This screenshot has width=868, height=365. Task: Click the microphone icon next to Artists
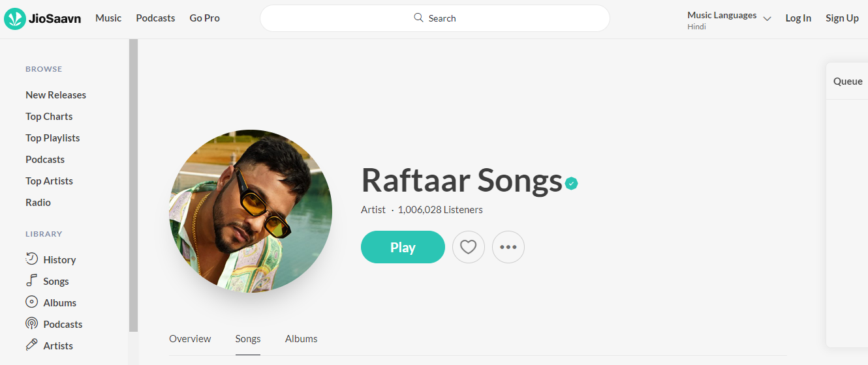pyautogui.click(x=32, y=345)
